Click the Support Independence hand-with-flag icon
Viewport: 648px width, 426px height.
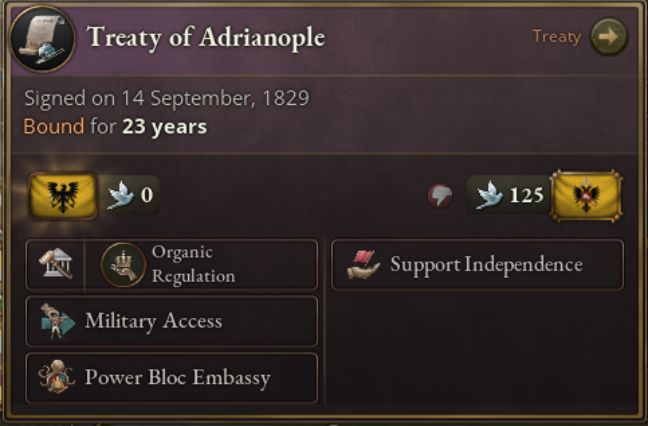(x=362, y=264)
